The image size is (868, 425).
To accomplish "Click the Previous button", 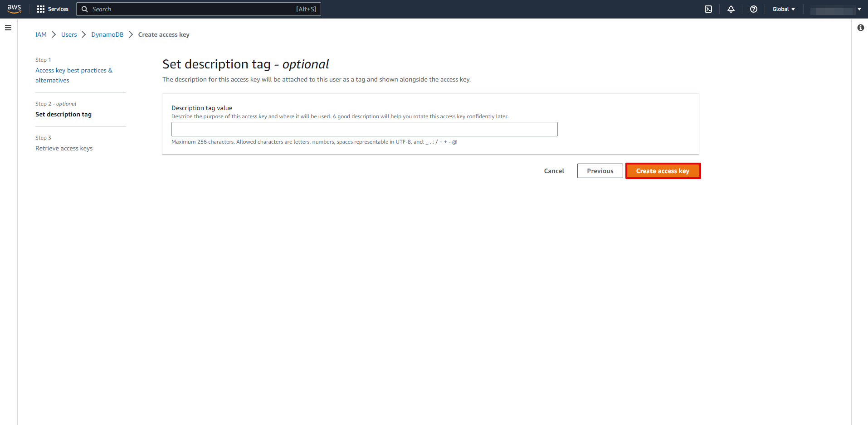I will (x=600, y=171).
